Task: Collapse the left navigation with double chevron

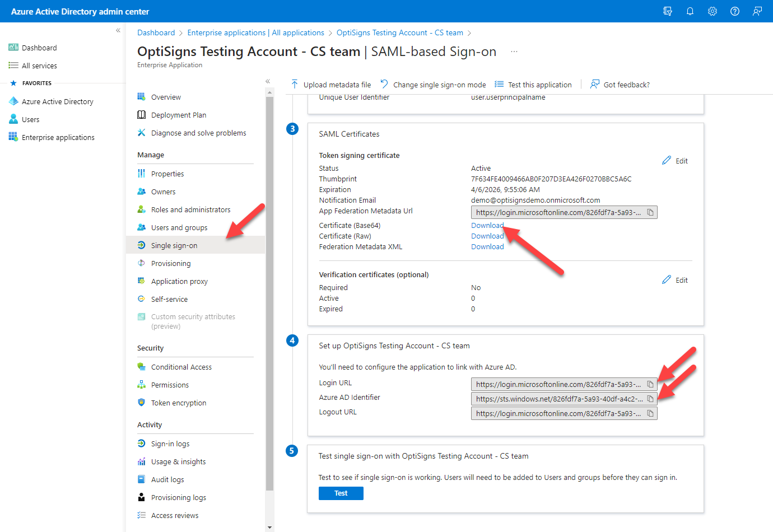Action: tap(118, 30)
